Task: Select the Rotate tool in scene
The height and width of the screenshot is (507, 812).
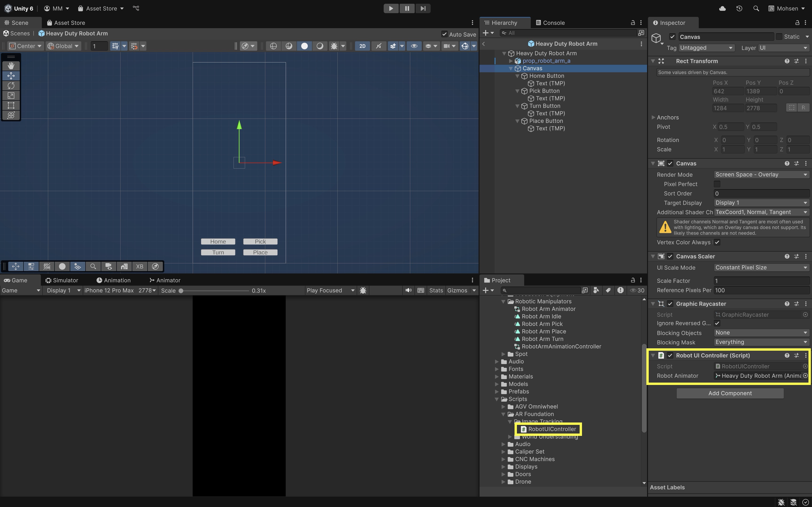Action: 11,86
